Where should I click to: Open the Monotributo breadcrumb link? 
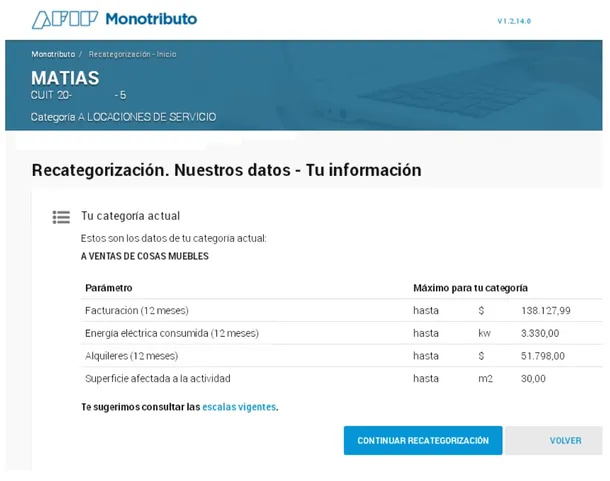(52, 54)
